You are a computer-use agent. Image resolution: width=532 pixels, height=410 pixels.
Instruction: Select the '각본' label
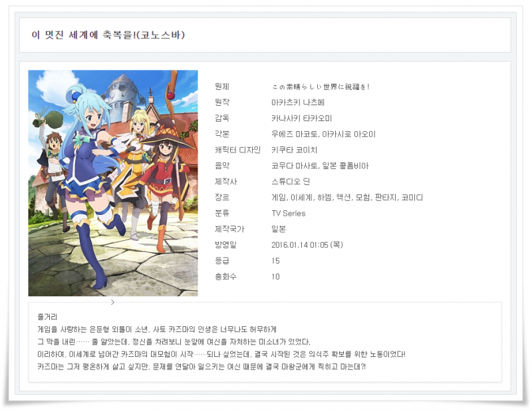(222, 134)
